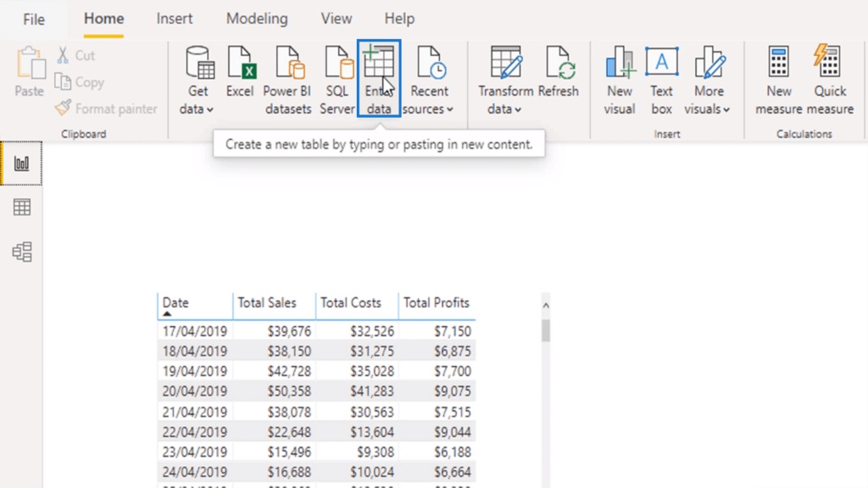The height and width of the screenshot is (488, 868).
Task: Create a Quick measure
Action: point(830,80)
